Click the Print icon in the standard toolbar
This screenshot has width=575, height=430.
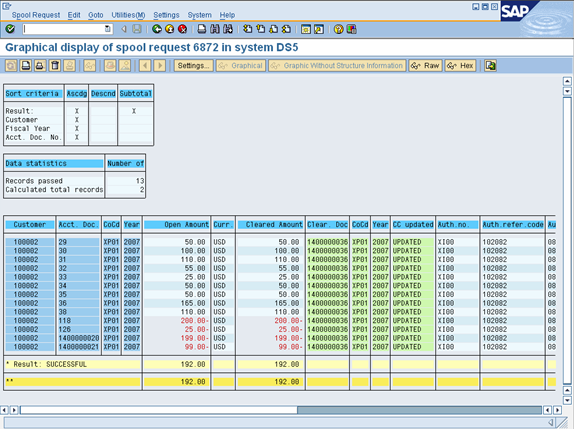[202, 29]
